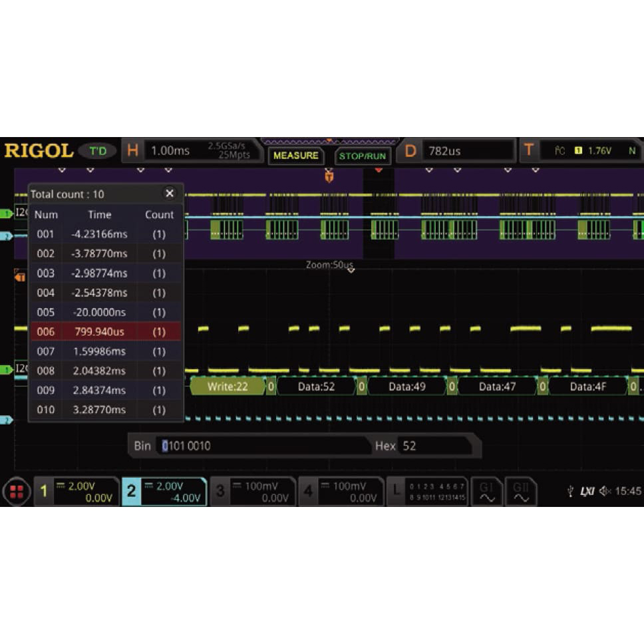Viewport: 644px width, 644px height.
Task: Click the RIGOL logo
Action: pyautogui.click(x=39, y=150)
